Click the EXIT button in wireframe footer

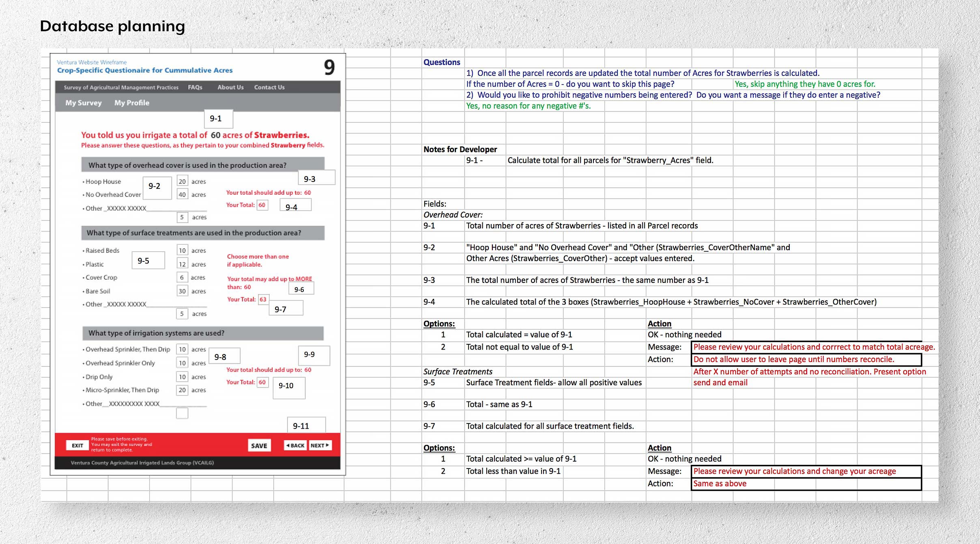click(x=77, y=445)
